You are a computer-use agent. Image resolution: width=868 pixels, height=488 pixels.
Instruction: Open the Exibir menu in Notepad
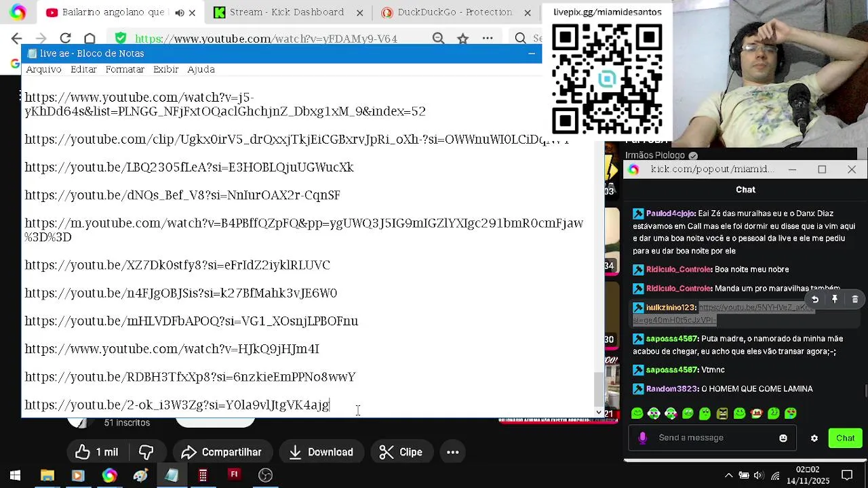(x=165, y=69)
